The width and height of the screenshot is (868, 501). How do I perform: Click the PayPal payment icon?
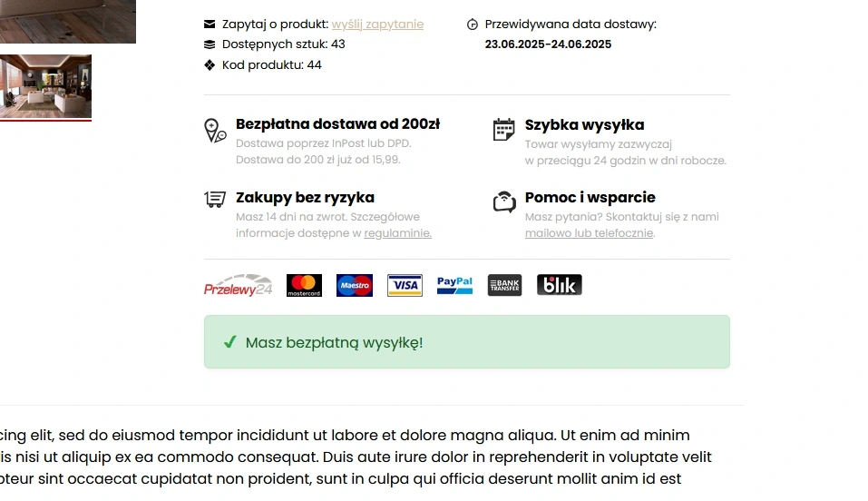click(454, 286)
